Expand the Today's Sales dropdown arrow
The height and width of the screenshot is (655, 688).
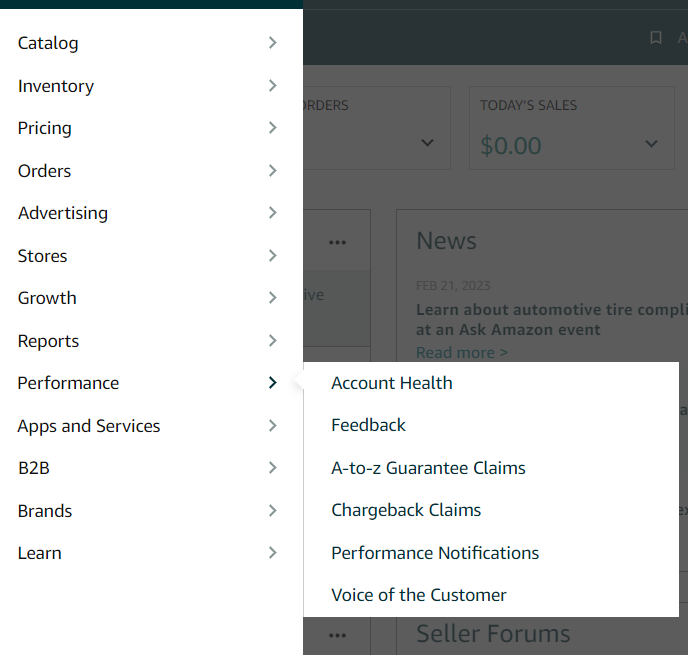click(652, 144)
